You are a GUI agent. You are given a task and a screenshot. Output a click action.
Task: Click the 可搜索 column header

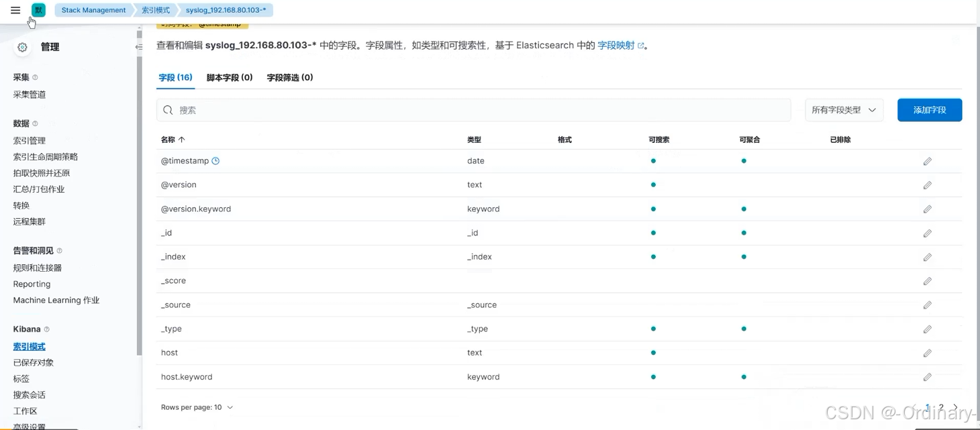659,140
